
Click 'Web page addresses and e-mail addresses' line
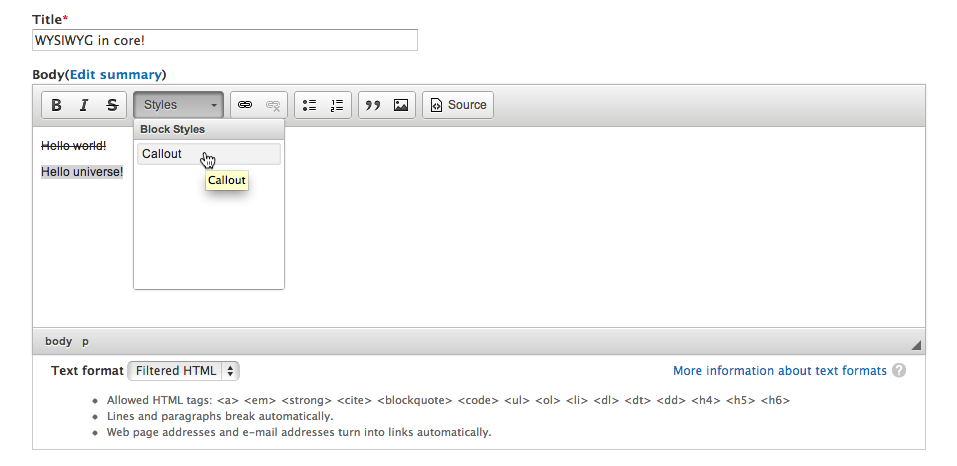[x=299, y=432]
